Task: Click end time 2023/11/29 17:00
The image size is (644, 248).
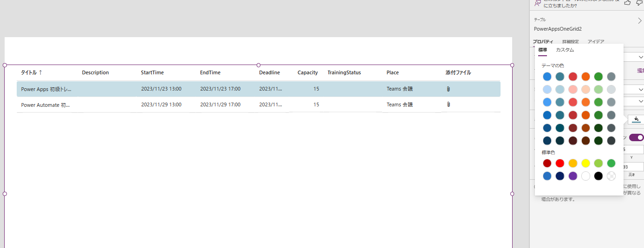Action: click(220, 104)
